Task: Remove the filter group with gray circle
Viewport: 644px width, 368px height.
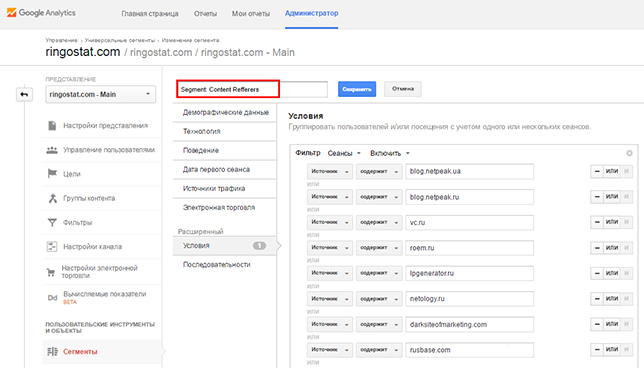Action: coord(629,153)
